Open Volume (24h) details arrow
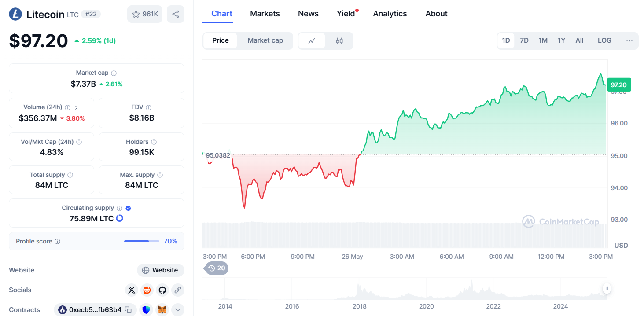 click(77, 107)
